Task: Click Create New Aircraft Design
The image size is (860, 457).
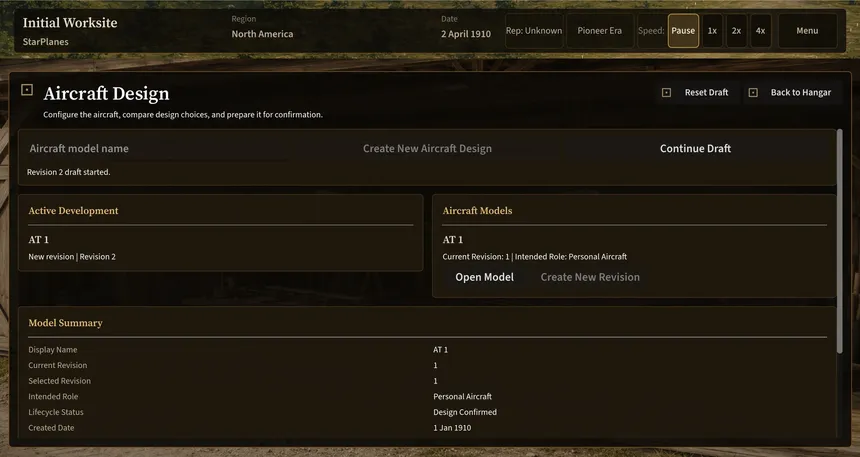Action: click(x=427, y=149)
